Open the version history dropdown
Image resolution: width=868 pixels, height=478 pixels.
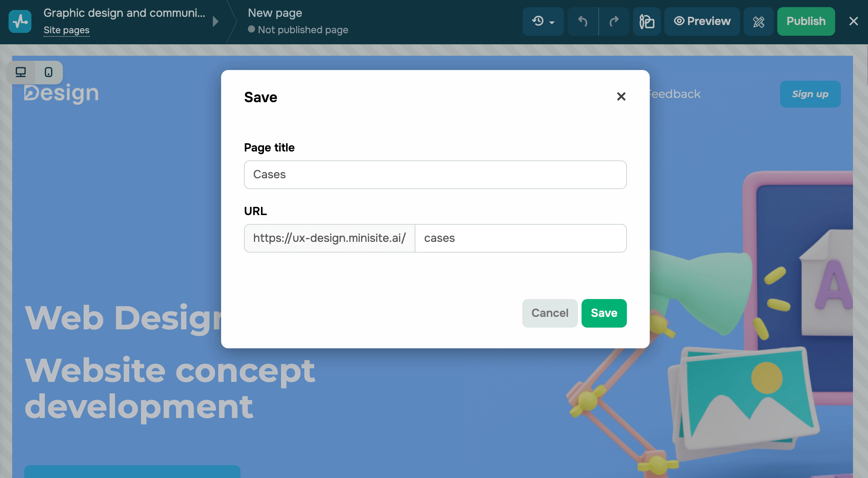[x=543, y=21]
